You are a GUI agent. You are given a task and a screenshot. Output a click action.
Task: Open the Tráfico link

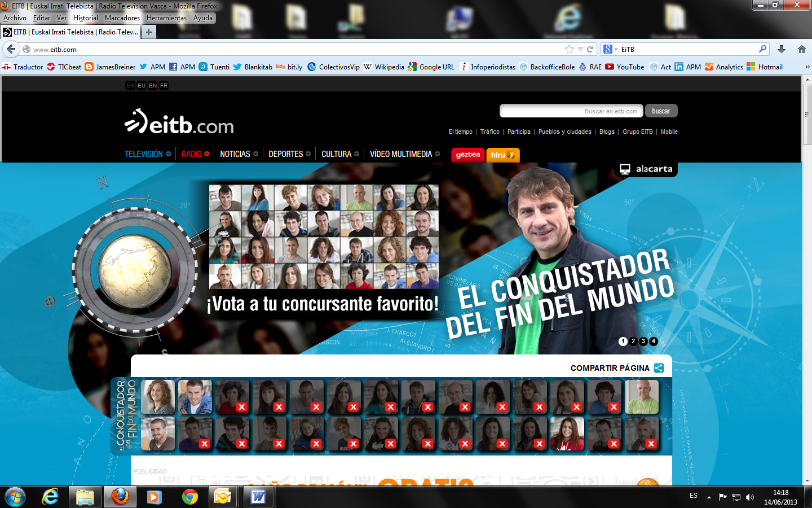point(490,132)
